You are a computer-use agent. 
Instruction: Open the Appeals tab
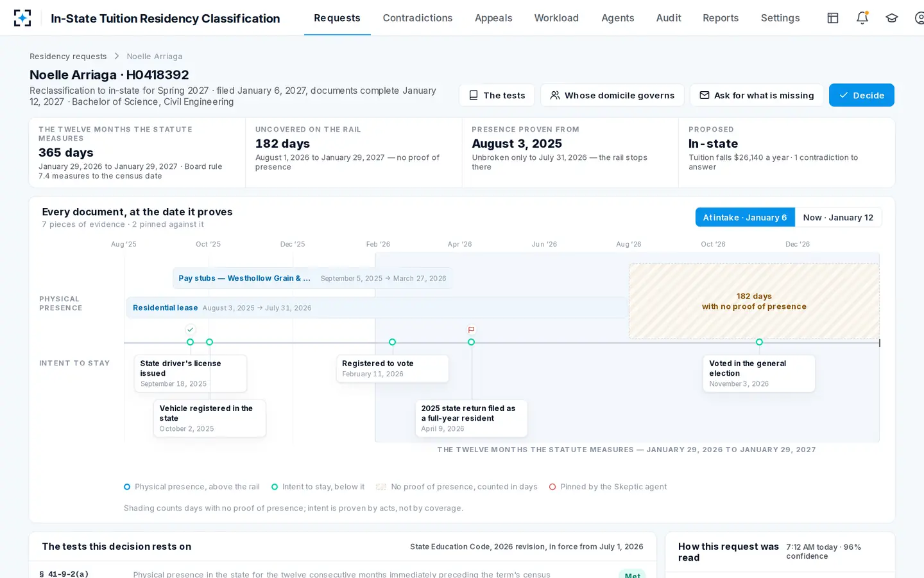(x=493, y=18)
